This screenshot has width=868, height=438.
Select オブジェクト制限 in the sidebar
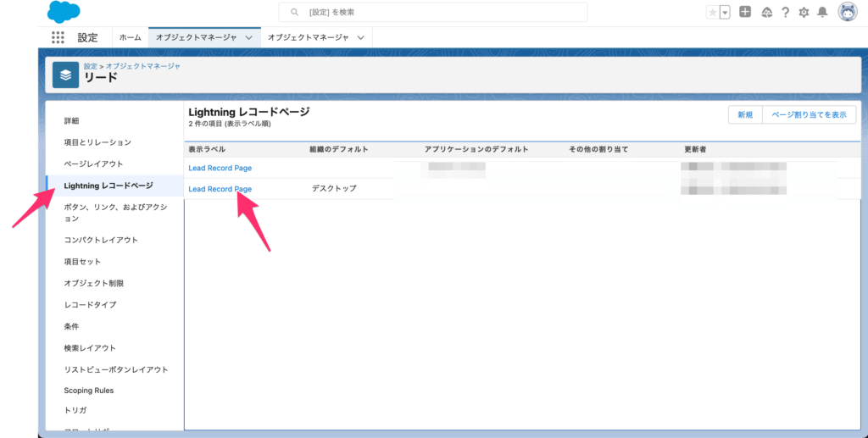pyautogui.click(x=93, y=283)
